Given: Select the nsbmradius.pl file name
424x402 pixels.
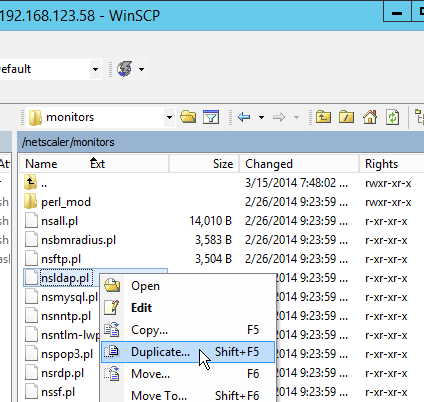Looking at the screenshot, I should [x=78, y=240].
